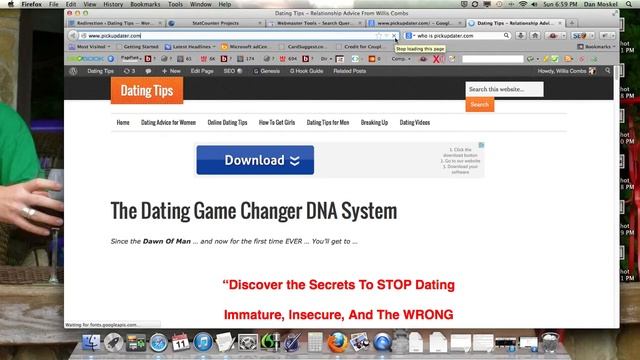640x360 pixels.
Task: Click the New item in the admin bar
Action: 171,71
